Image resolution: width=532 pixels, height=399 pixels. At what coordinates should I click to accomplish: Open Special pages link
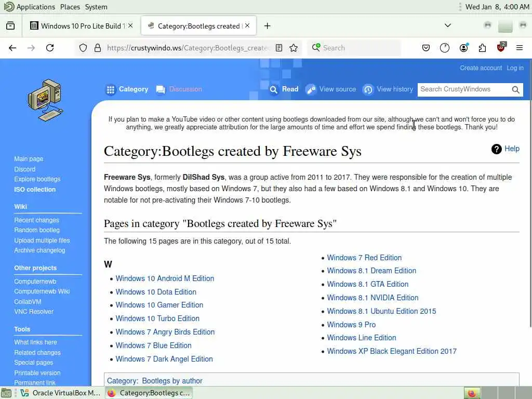pyautogui.click(x=33, y=362)
